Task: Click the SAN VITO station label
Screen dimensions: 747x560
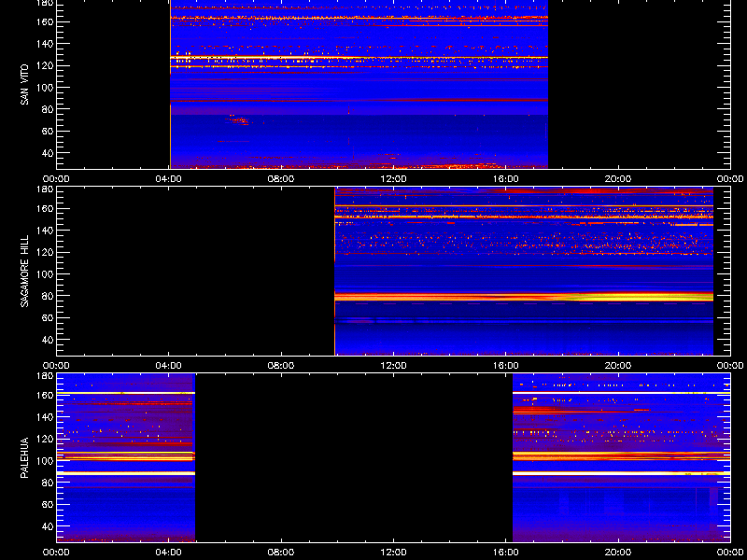Action: [x=24, y=85]
